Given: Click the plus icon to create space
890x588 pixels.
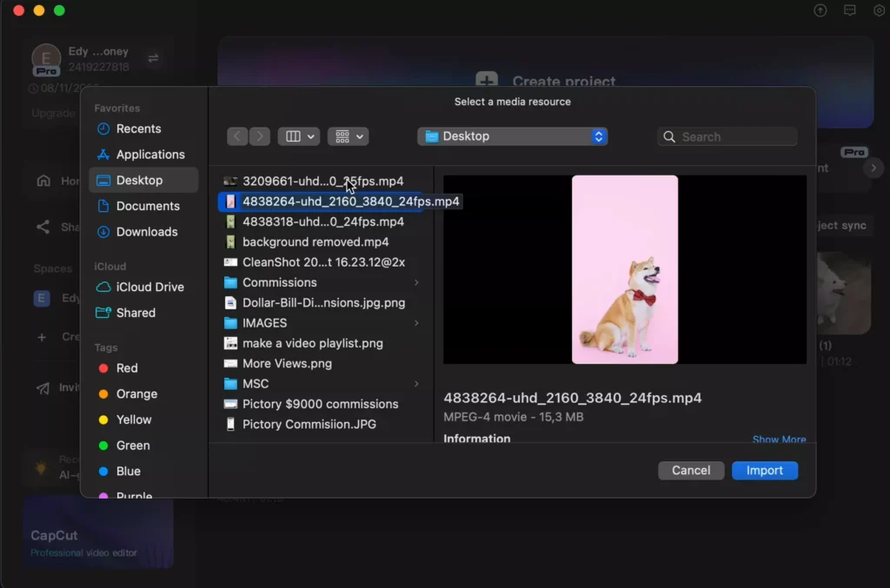Looking at the screenshot, I should [x=42, y=337].
